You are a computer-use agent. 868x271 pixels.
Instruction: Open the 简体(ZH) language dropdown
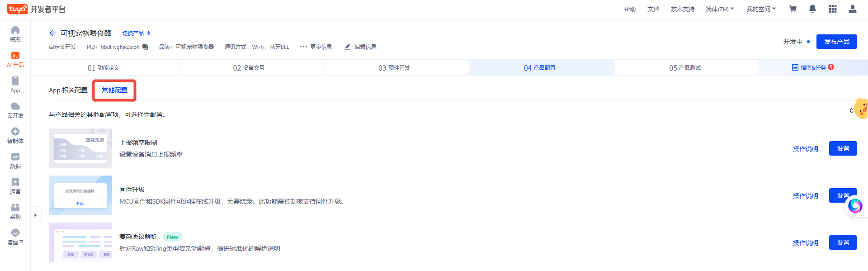pyautogui.click(x=720, y=9)
